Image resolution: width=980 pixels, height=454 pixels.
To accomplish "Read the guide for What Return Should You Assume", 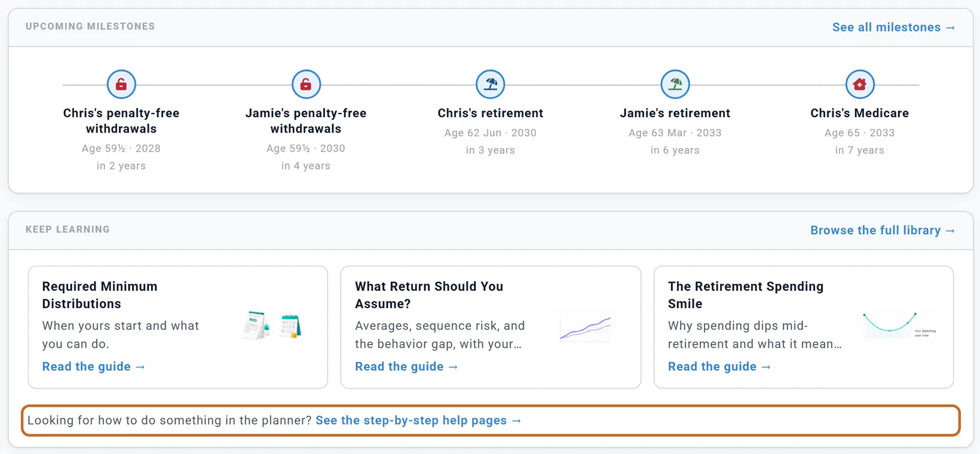I will [x=406, y=367].
